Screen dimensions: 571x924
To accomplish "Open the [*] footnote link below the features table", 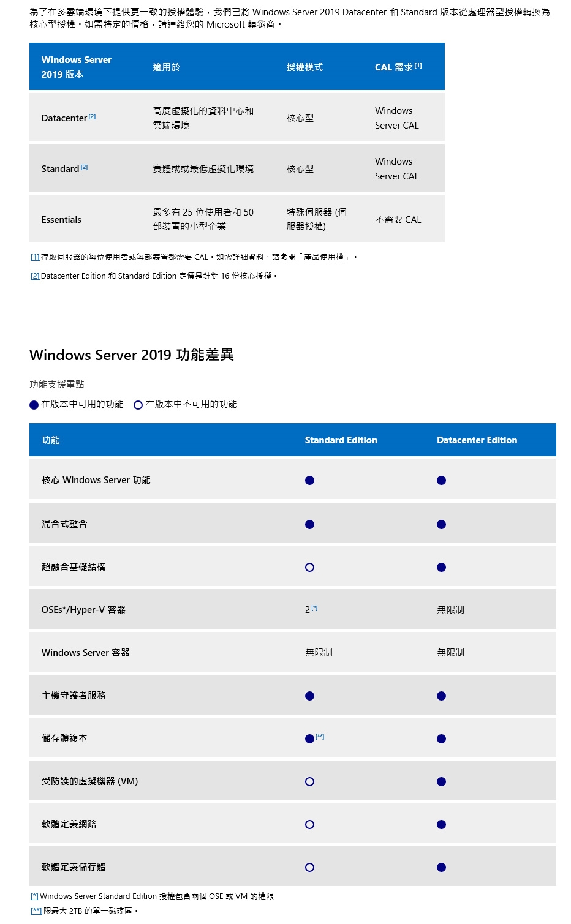I will pyautogui.click(x=34, y=896).
